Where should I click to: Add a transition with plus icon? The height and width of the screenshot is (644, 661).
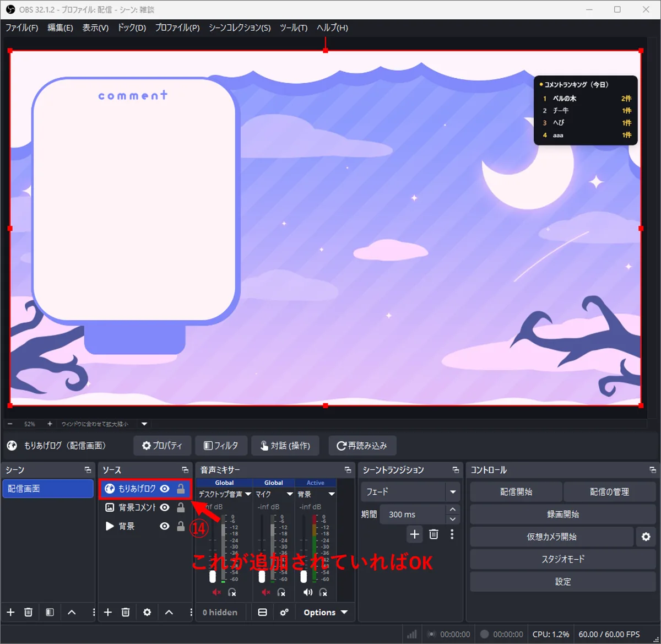point(415,534)
